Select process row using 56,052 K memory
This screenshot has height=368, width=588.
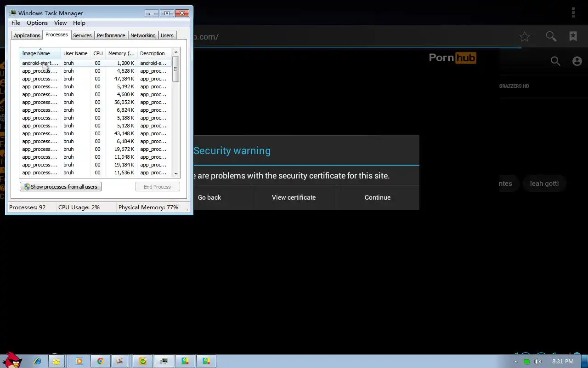(x=96, y=102)
